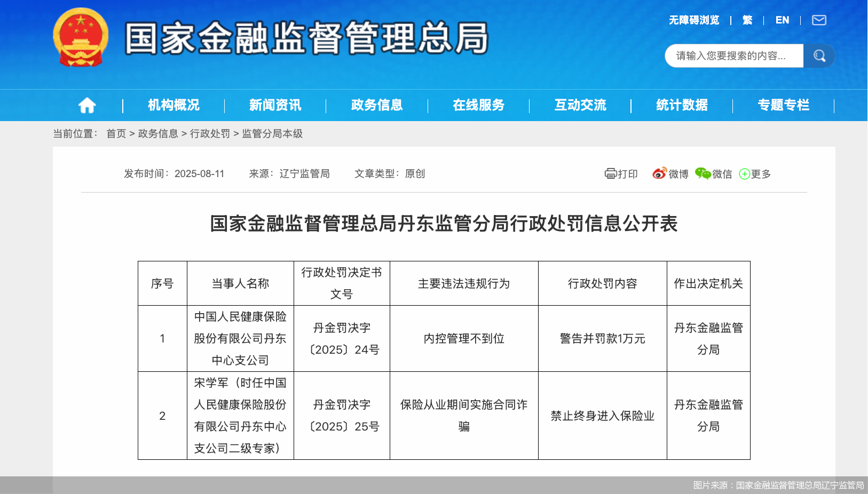Screen dimensions: 868x494
Task: Click the home icon in navigation bar
Action: (87, 106)
